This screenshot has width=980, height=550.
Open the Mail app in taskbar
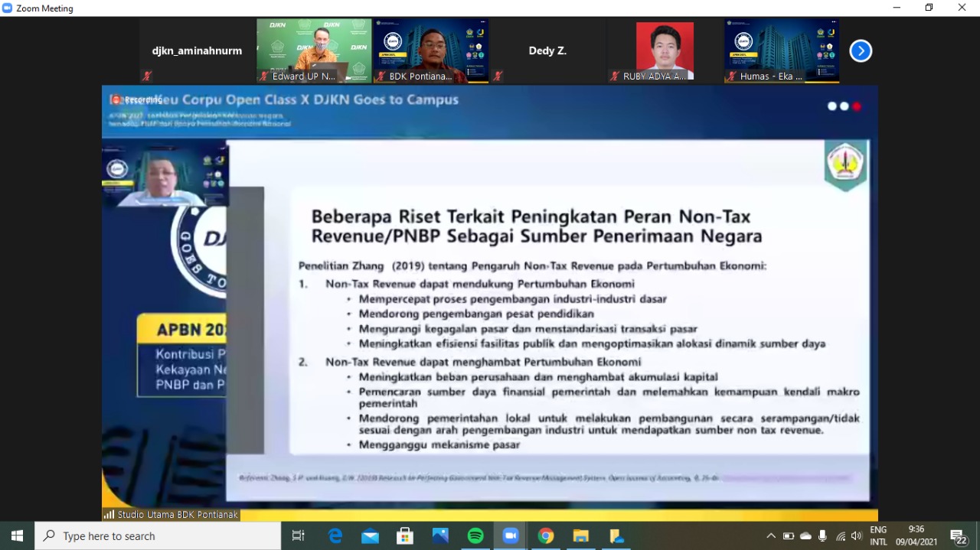(371, 536)
